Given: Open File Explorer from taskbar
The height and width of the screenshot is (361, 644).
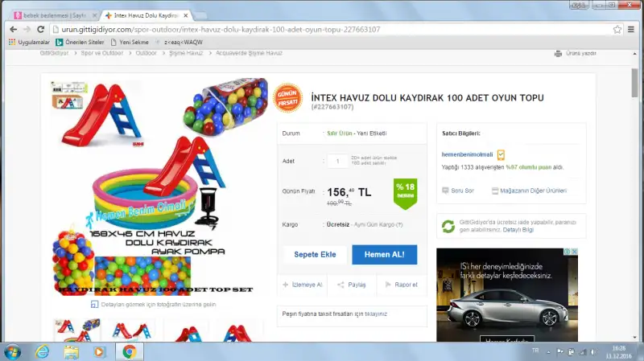Looking at the screenshot, I should coord(71,352).
